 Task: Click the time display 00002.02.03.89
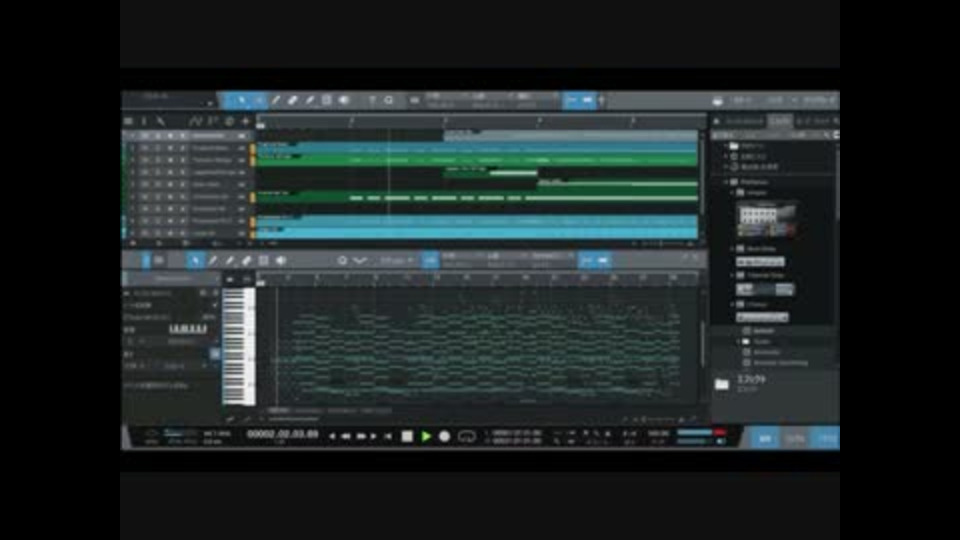point(282,434)
